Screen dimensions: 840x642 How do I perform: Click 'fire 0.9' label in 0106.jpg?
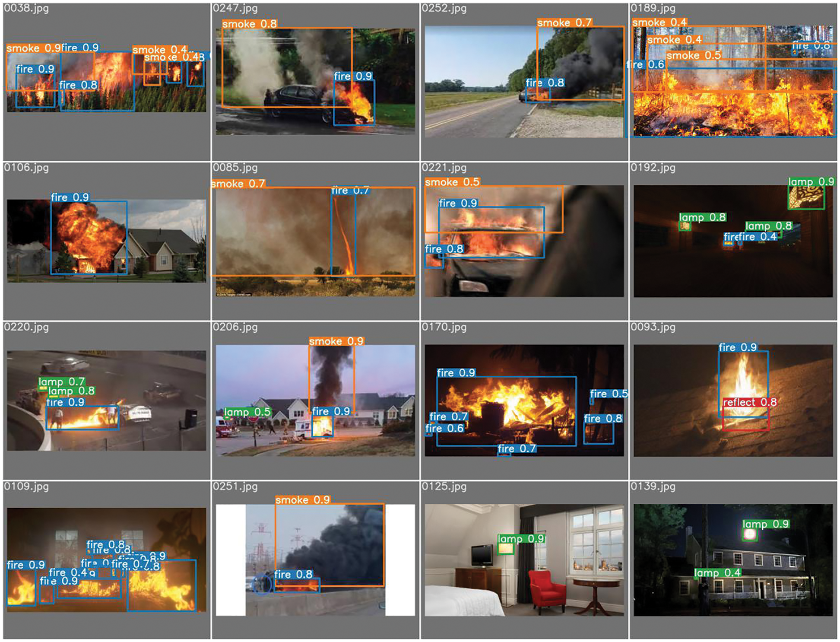[x=70, y=197]
